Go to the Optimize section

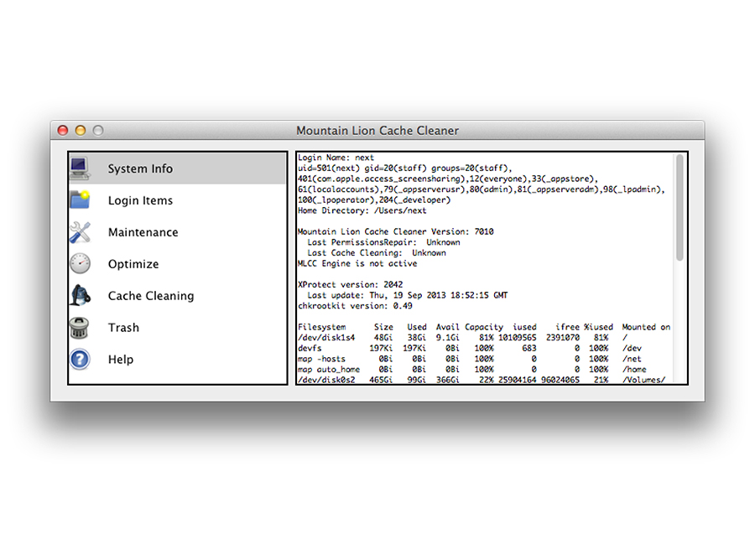click(x=133, y=264)
